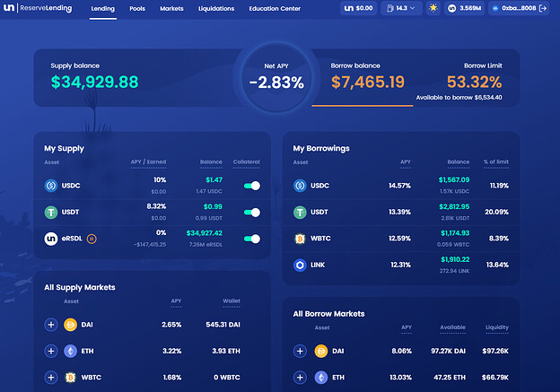Image resolution: width=560 pixels, height=392 pixels.
Task: Click the ETH coin icon in Borrow Markets
Action: 321,378
